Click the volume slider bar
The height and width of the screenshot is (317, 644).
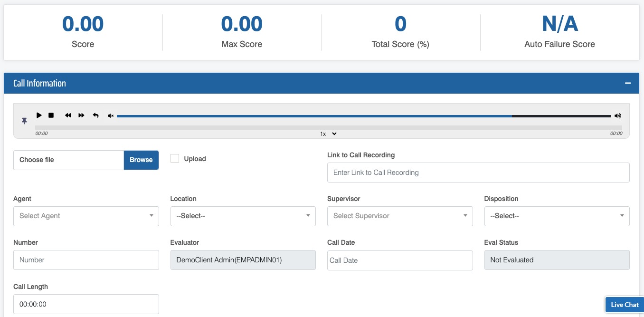[363, 116]
